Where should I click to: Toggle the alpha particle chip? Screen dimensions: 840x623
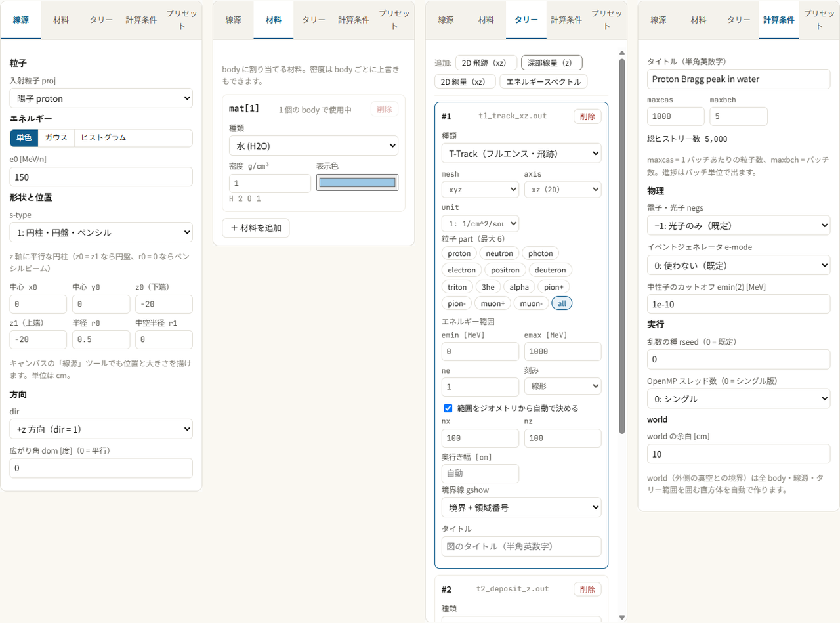click(x=519, y=287)
